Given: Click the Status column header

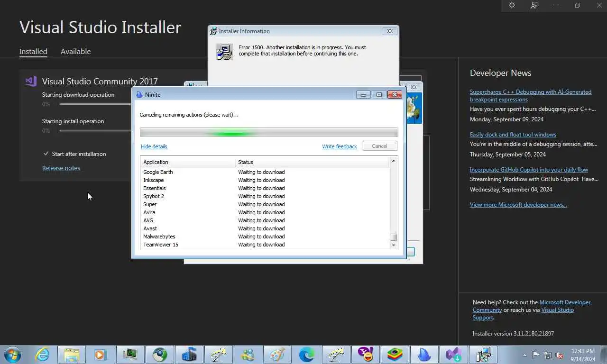Looking at the screenshot, I should point(313,162).
